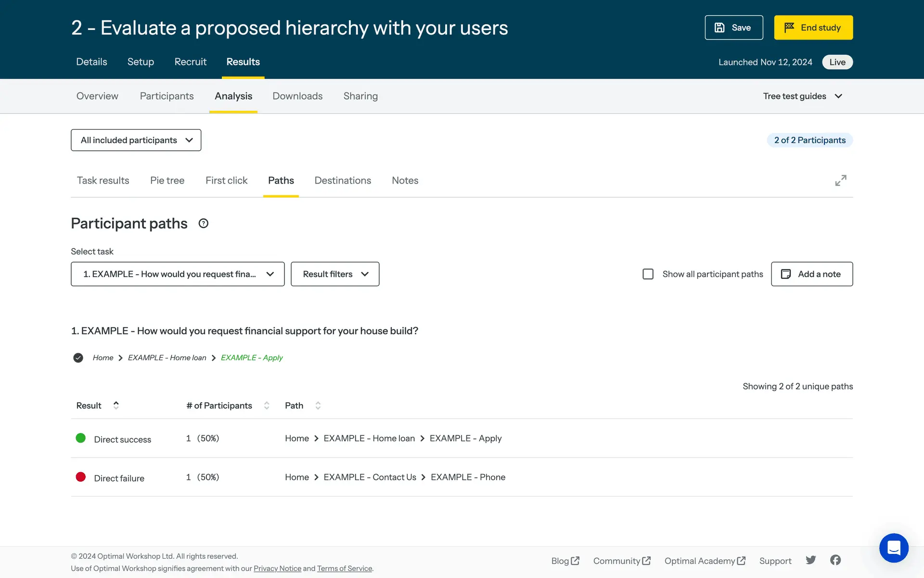The image size is (924, 578).
Task: Open the chat messenger bubble icon
Action: coord(893,548)
